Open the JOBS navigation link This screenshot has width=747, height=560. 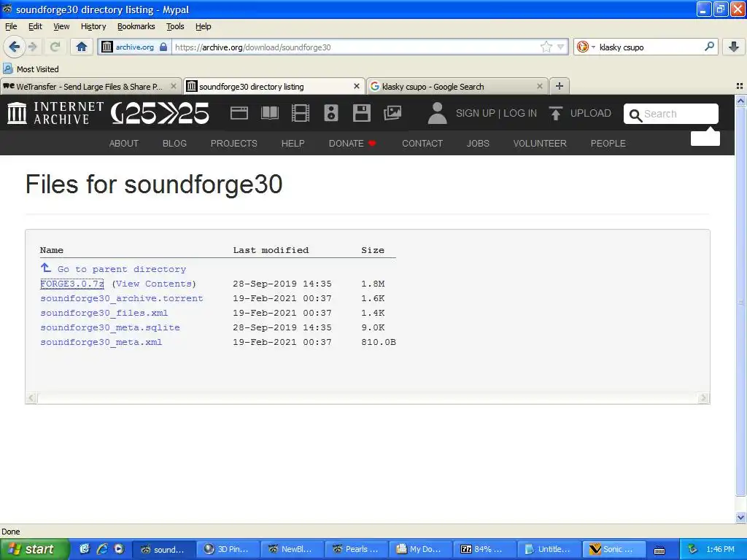point(478,144)
